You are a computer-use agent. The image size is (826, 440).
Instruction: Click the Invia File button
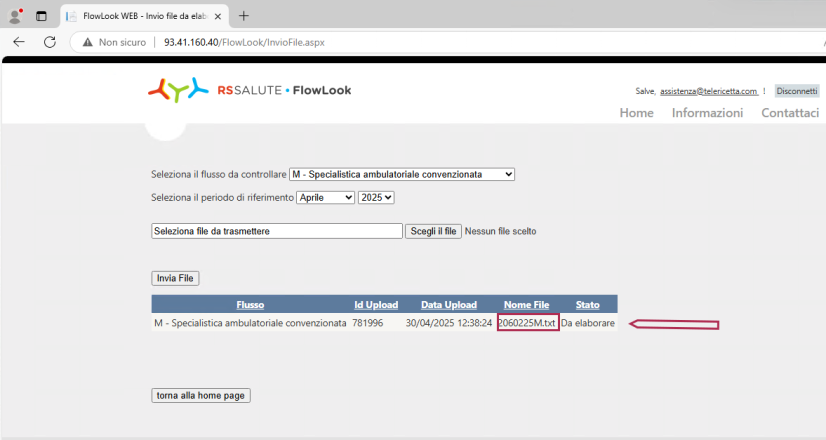(175, 278)
